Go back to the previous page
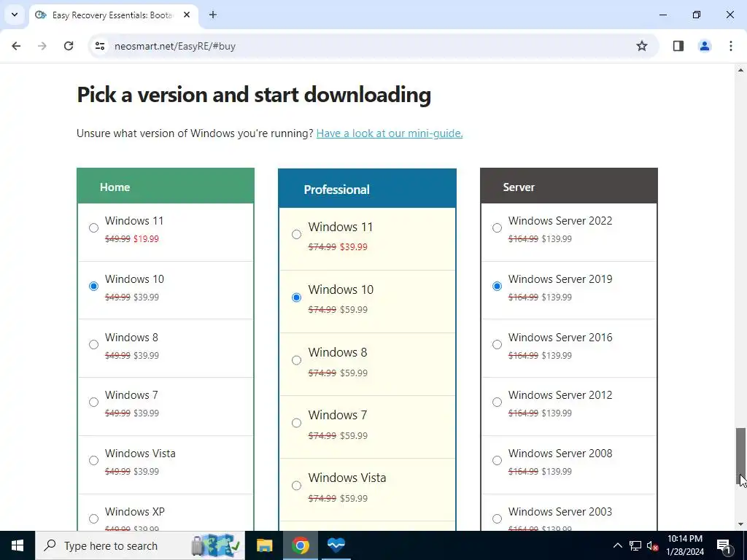 coord(16,46)
